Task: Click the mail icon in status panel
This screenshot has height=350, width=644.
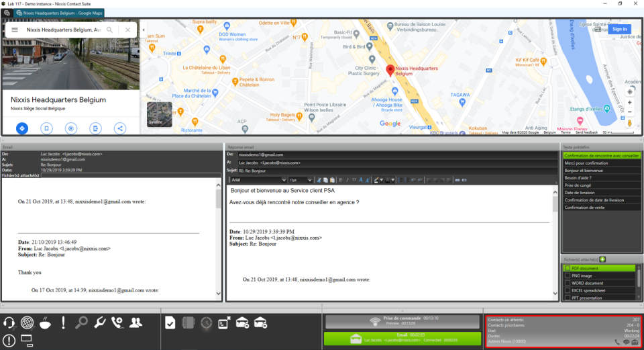Action: 635,342
